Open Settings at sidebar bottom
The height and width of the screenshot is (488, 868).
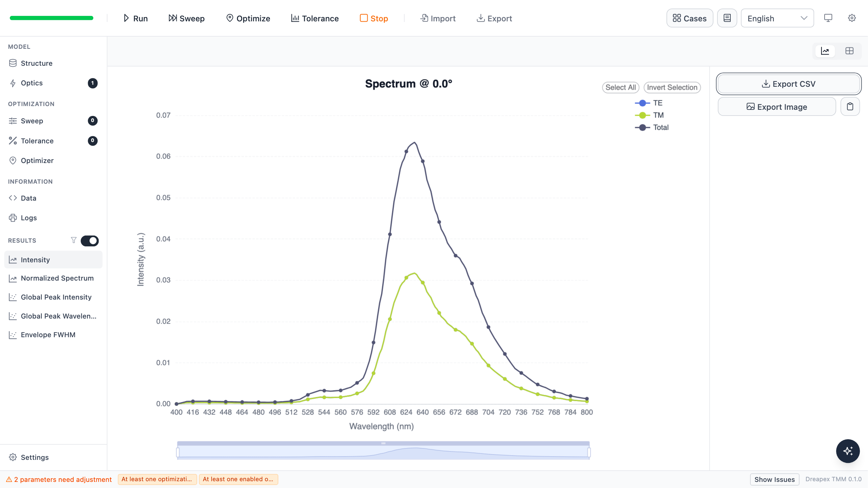click(53, 457)
